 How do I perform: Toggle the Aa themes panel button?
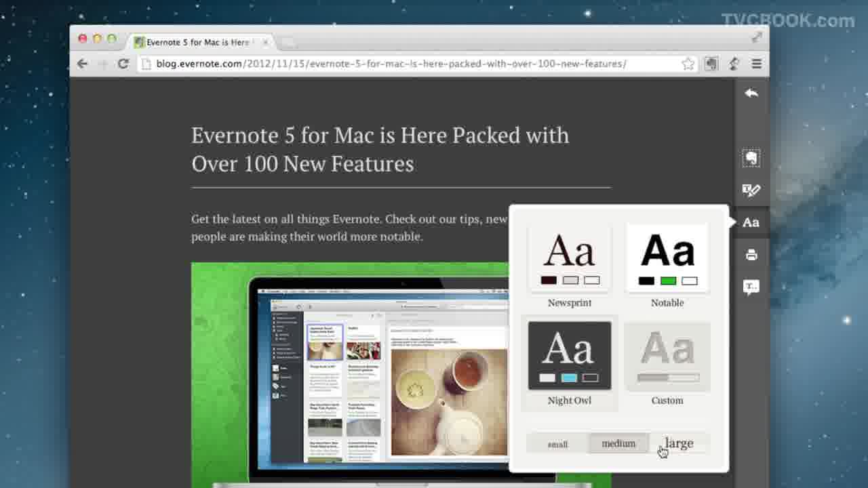pyautogui.click(x=751, y=222)
